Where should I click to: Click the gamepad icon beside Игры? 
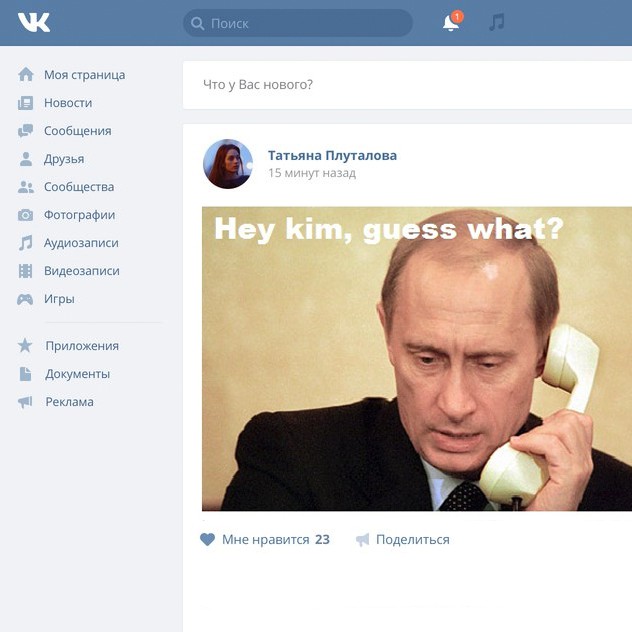[25, 299]
